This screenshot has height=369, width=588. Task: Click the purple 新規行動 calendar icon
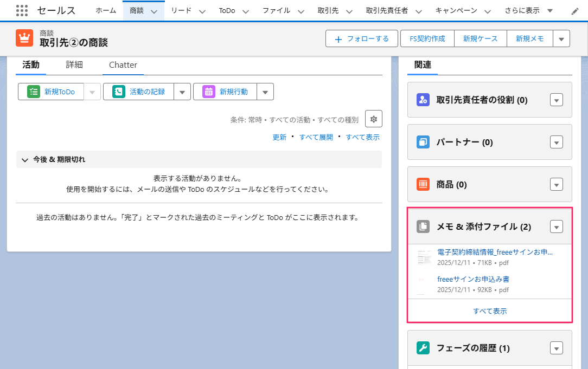[x=209, y=92]
